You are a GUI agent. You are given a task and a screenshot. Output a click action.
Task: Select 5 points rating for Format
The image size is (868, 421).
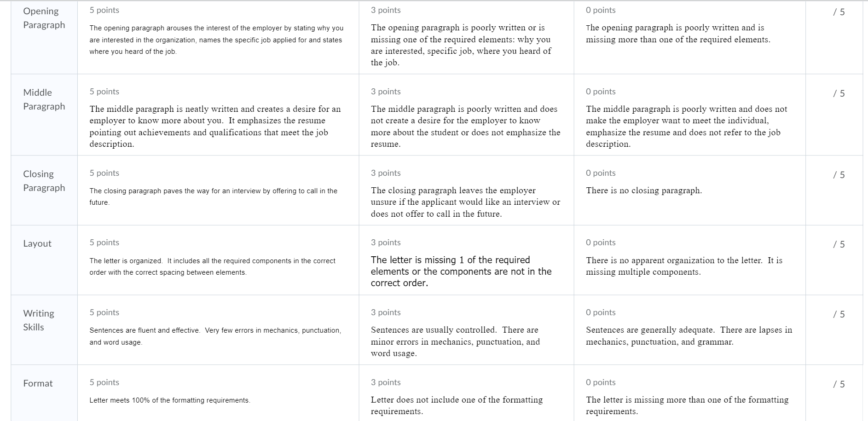click(x=218, y=393)
